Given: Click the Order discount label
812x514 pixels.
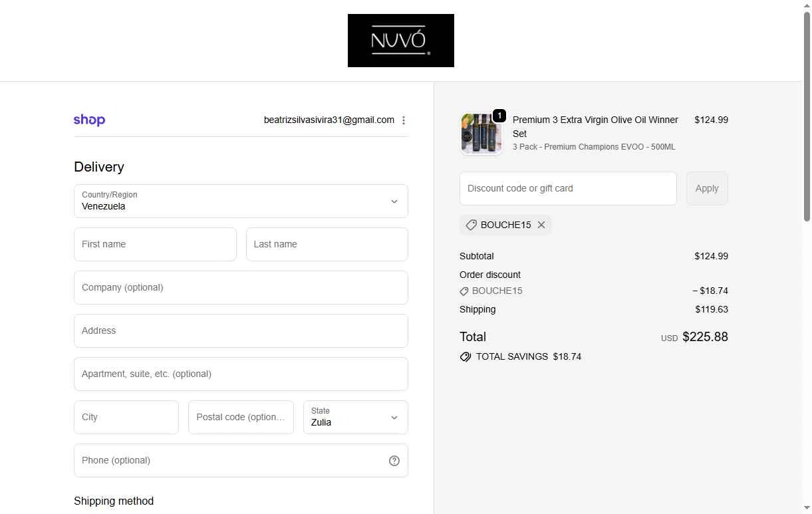Looking at the screenshot, I should (490, 275).
